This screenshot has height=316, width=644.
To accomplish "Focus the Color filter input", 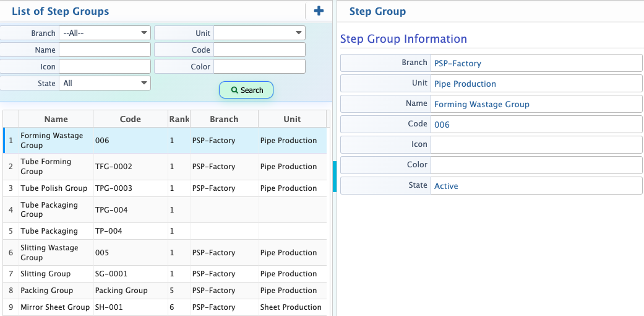I will [259, 66].
